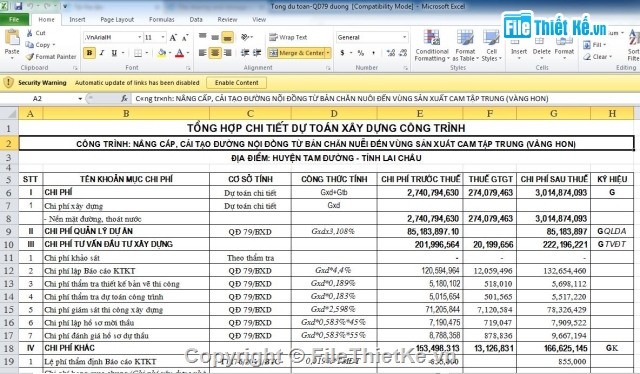
Task: Toggle Italic formatting
Action: [x=102, y=53]
